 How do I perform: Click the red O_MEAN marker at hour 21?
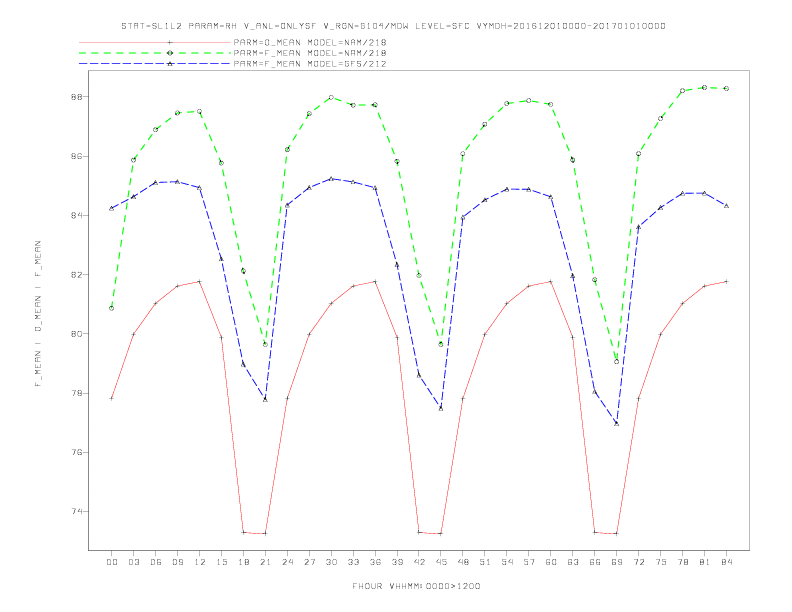coord(265,533)
